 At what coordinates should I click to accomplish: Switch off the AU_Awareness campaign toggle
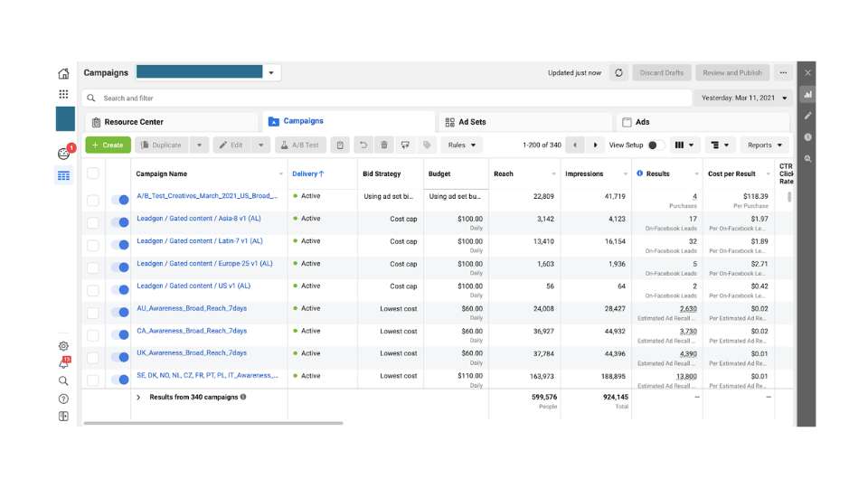(120, 312)
